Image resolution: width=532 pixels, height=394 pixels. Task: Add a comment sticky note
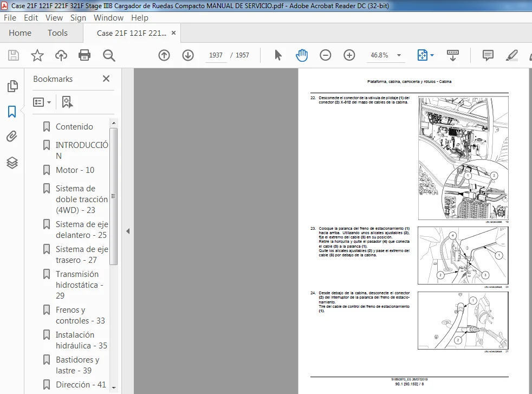tap(488, 55)
